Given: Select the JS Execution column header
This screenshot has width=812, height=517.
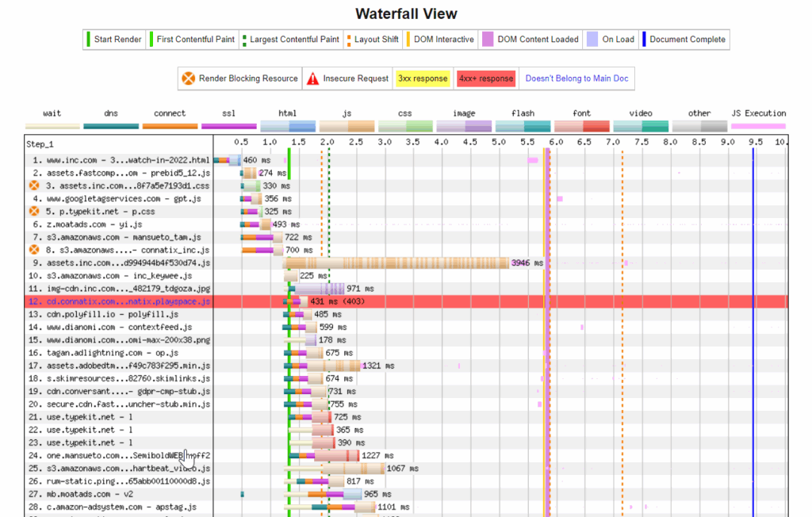Looking at the screenshot, I should click(759, 113).
